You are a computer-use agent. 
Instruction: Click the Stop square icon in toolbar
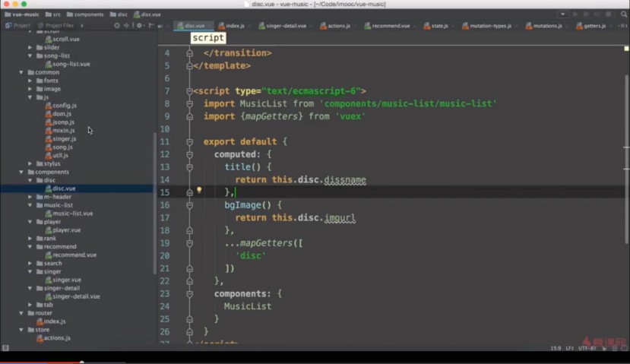[x=608, y=14]
